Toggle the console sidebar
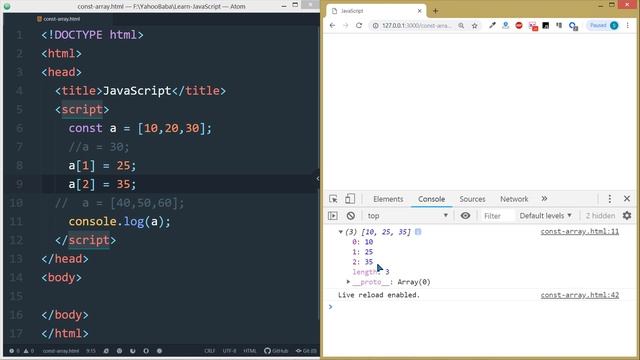Image resolution: width=640 pixels, height=360 pixels. (333, 216)
